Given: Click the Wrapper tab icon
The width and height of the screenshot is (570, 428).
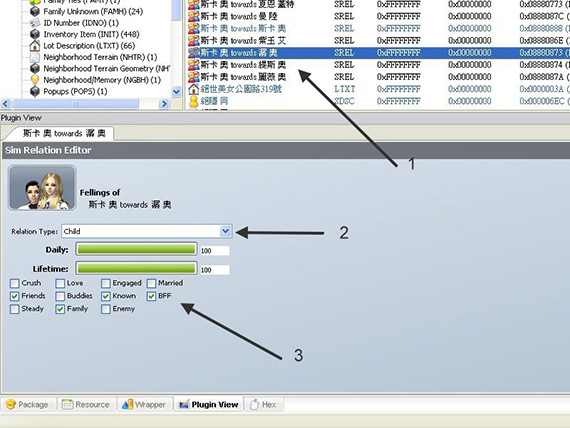Looking at the screenshot, I should pyautogui.click(x=127, y=404).
